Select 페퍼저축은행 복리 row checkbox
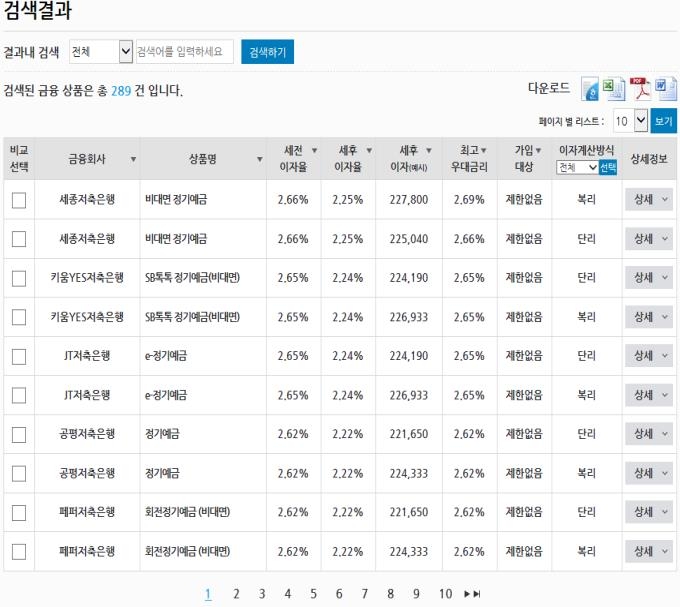 click(19, 552)
